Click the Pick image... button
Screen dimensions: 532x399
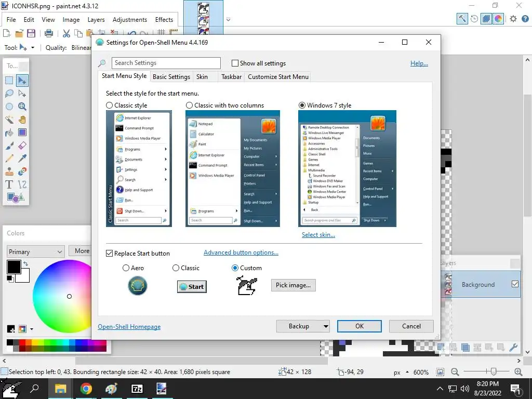[x=293, y=285]
